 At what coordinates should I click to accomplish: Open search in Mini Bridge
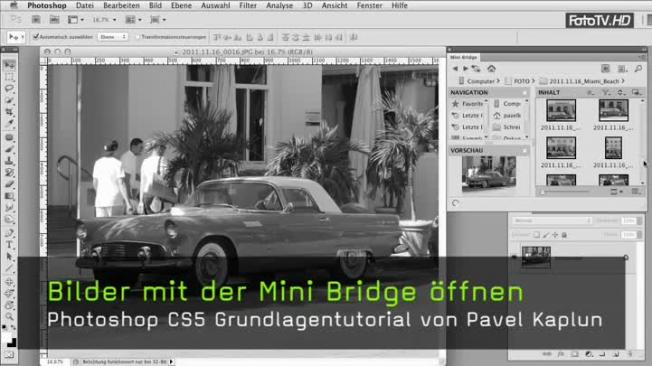[x=638, y=69]
